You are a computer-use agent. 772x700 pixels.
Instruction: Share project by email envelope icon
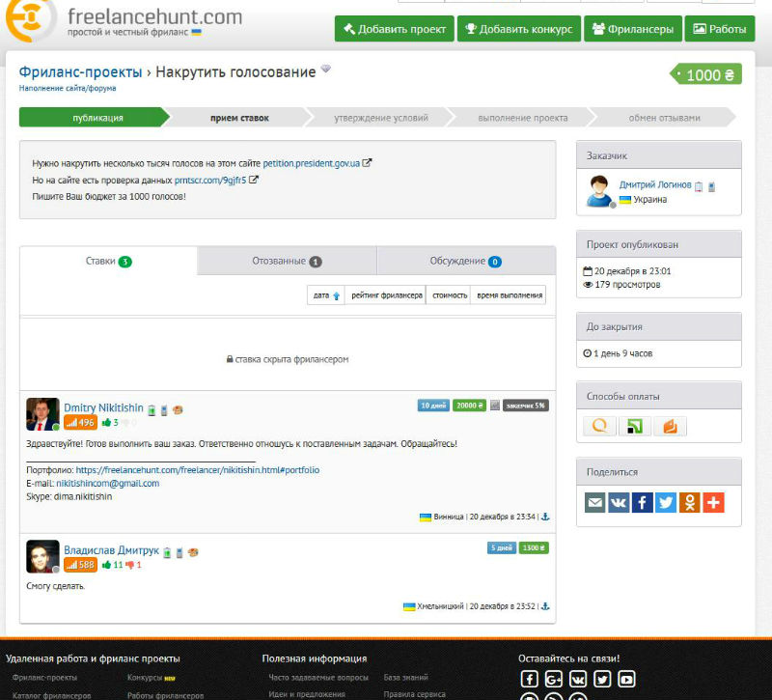(x=594, y=502)
